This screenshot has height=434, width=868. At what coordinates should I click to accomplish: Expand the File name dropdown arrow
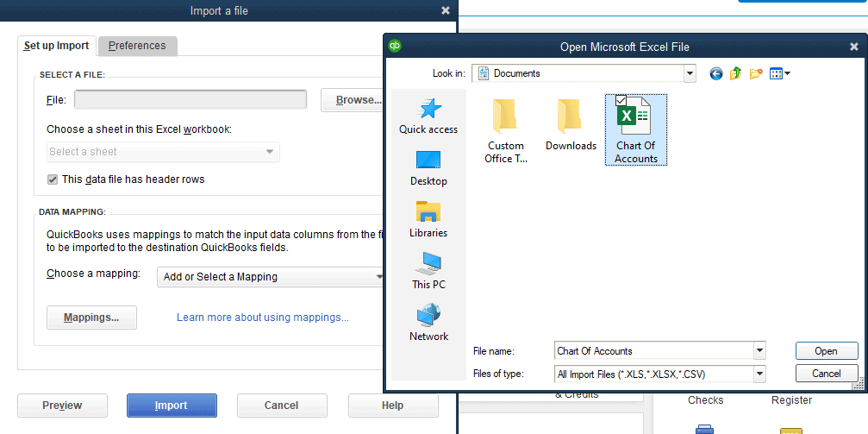[760, 350]
